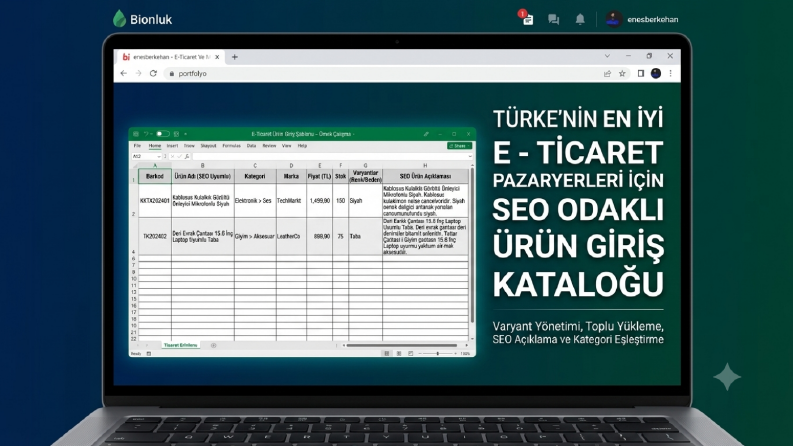The width and height of the screenshot is (793, 446).
Task: Open a new browser tab
Action: click(x=235, y=57)
